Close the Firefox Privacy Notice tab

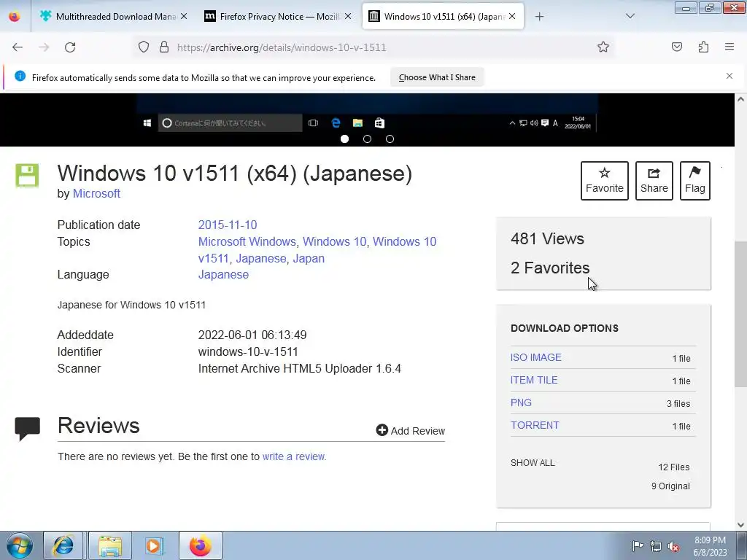pyautogui.click(x=348, y=16)
